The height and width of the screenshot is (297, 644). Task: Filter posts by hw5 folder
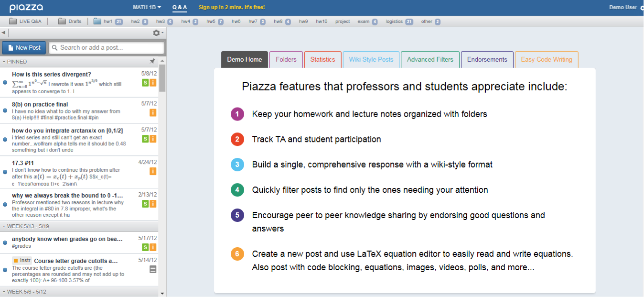(215, 22)
